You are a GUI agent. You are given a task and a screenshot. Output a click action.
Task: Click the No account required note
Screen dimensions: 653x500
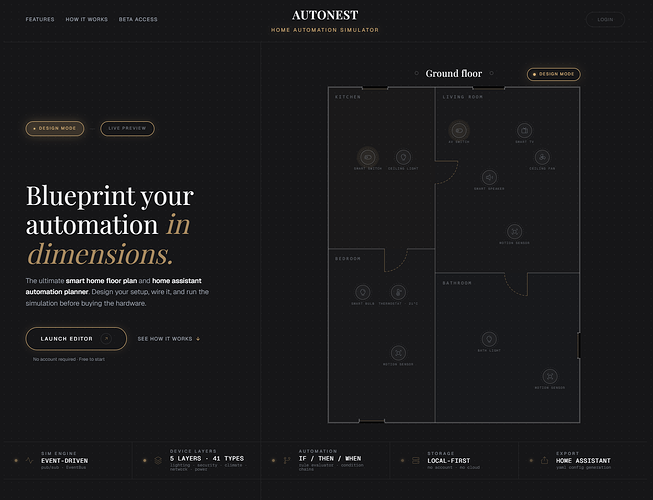(x=69, y=359)
